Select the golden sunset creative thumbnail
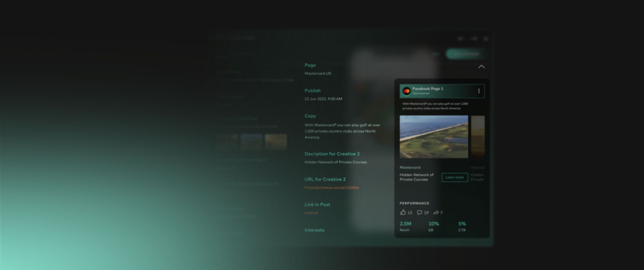This screenshot has height=270, width=644. 276,142
